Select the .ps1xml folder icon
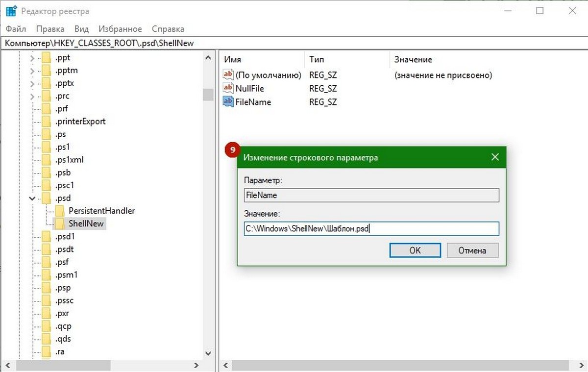 pyautogui.click(x=47, y=160)
